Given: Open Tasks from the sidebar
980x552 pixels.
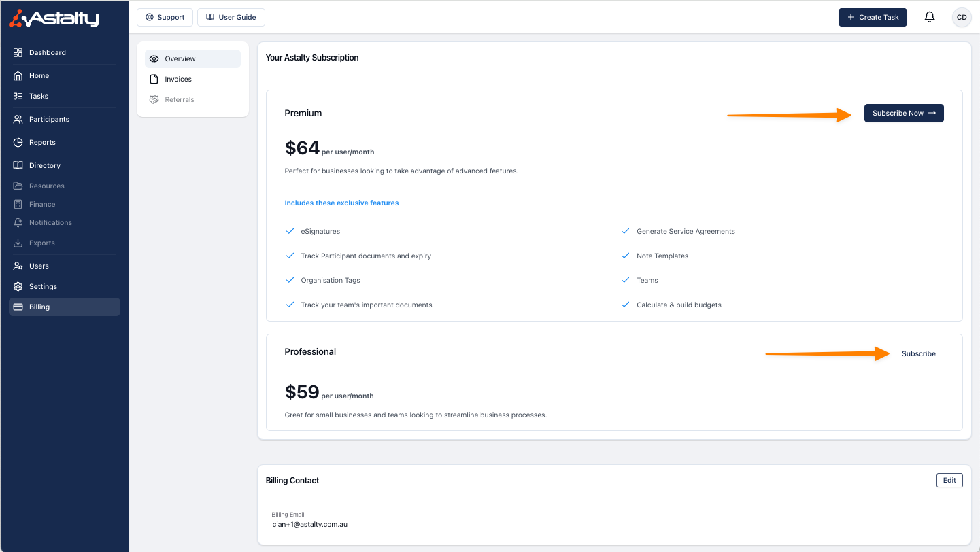Looking at the screenshot, I should (x=65, y=96).
